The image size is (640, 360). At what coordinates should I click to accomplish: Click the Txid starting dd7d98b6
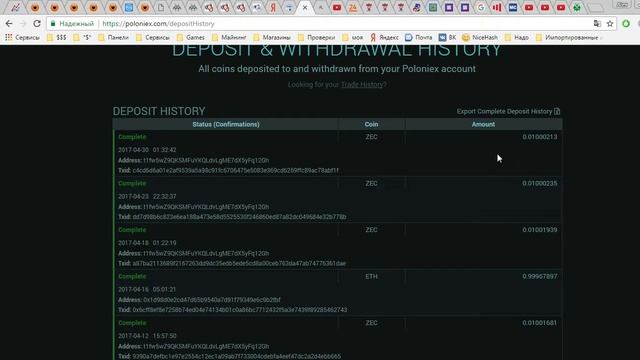[x=239, y=217]
